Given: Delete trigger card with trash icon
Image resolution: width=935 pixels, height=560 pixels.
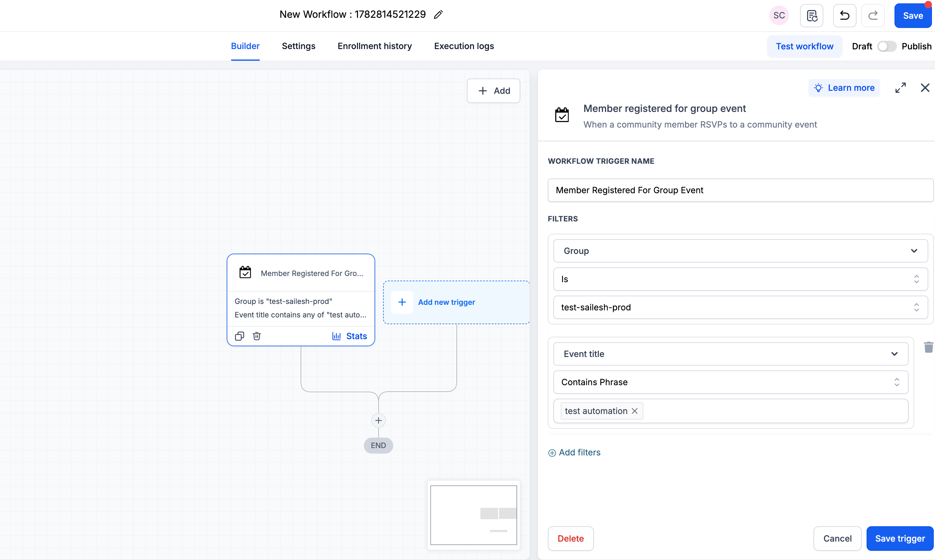Looking at the screenshot, I should coord(257,336).
